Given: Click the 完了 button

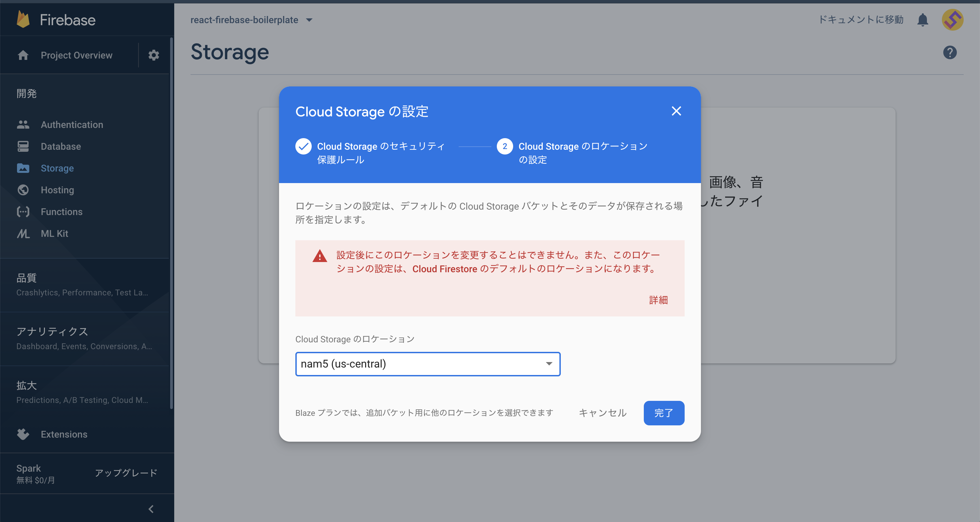Looking at the screenshot, I should [x=664, y=413].
